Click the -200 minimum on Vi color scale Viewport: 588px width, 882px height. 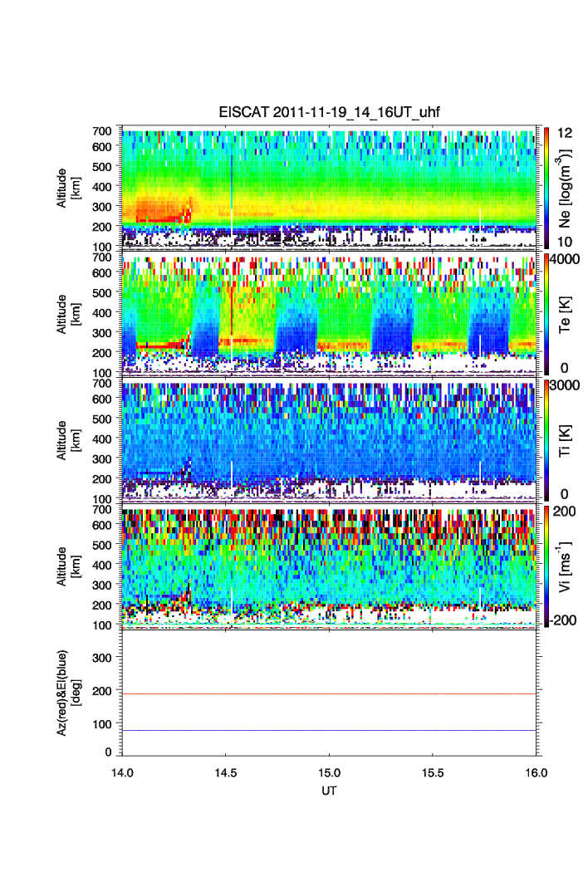click(564, 620)
